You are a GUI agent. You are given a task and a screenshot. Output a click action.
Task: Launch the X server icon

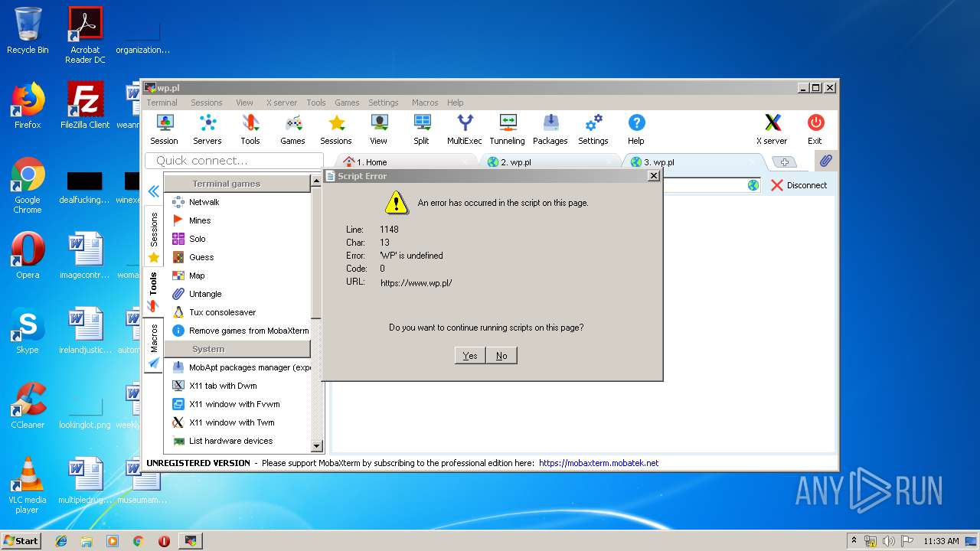point(772,129)
